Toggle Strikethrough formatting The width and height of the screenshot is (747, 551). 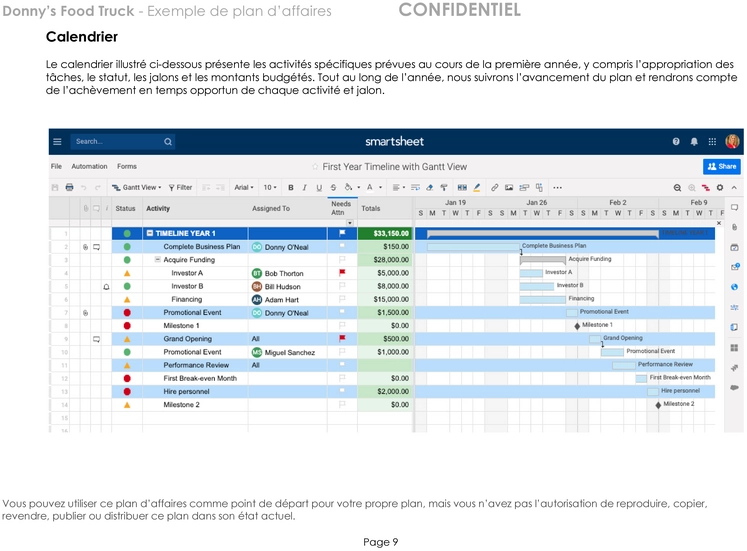coord(333,188)
